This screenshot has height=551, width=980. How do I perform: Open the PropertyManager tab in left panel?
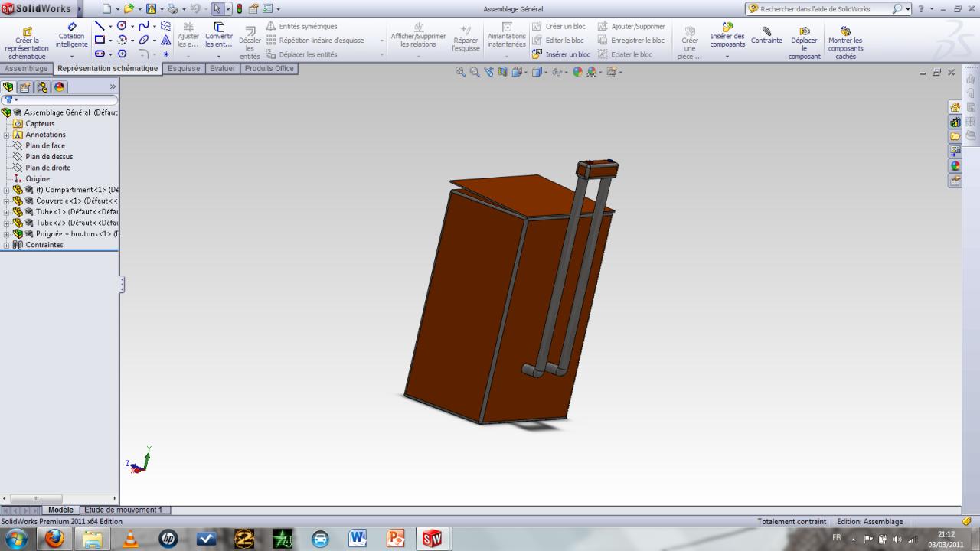[x=25, y=87]
